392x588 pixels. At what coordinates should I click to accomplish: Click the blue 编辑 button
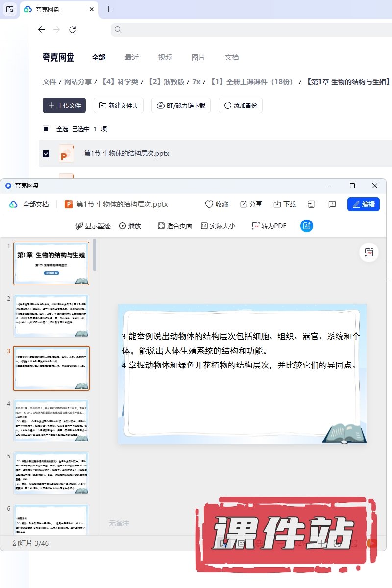363,204
